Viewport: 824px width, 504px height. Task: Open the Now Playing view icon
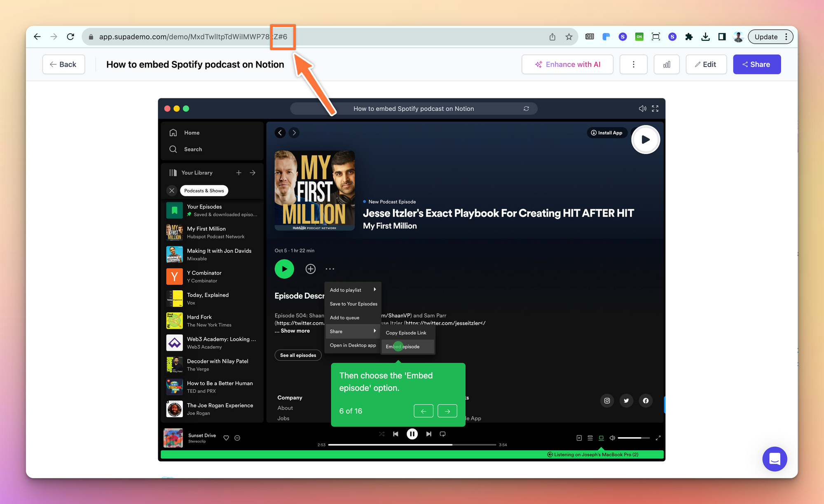(579, 438)
